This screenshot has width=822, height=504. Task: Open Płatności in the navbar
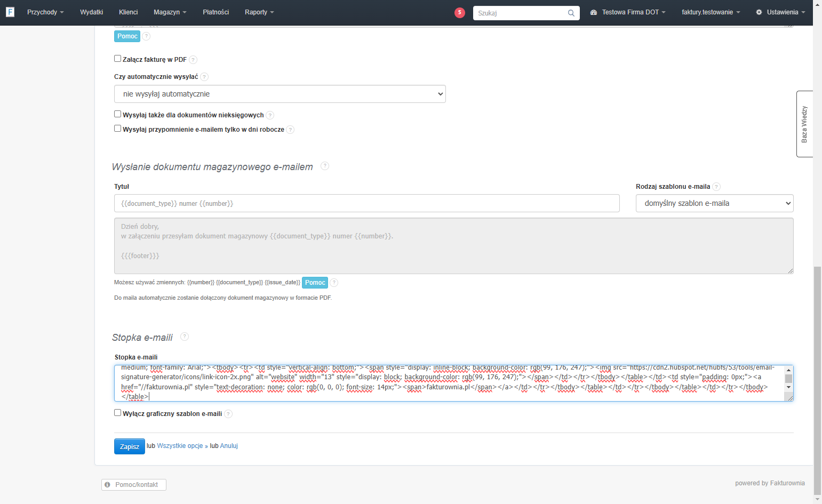pyautogui.click(x=216, y=12)
